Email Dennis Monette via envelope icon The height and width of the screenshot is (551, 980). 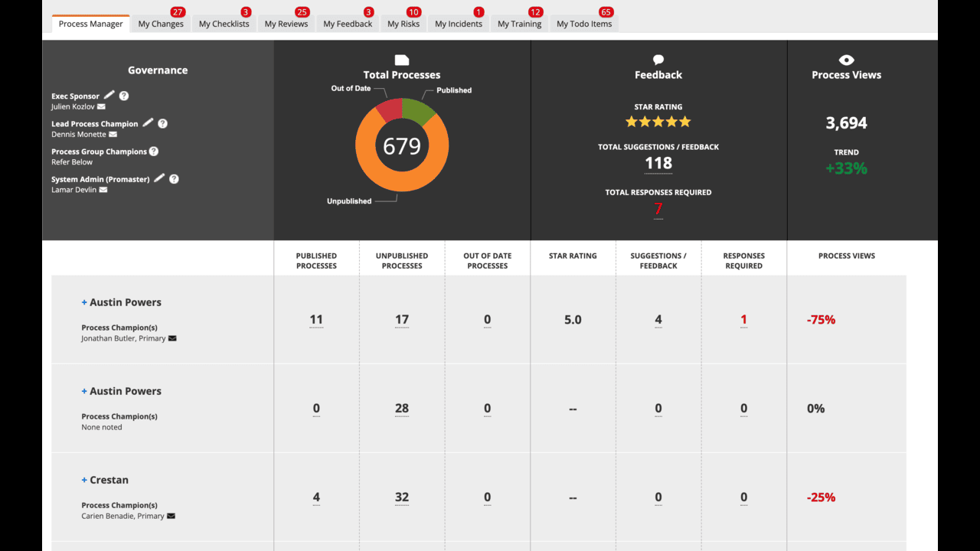pos(113,135)
